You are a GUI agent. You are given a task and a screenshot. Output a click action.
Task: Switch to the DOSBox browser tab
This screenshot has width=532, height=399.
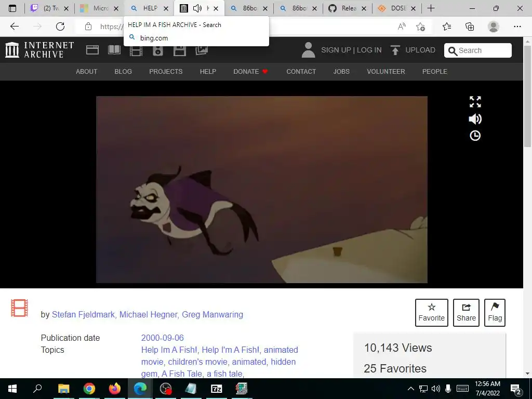397,8
